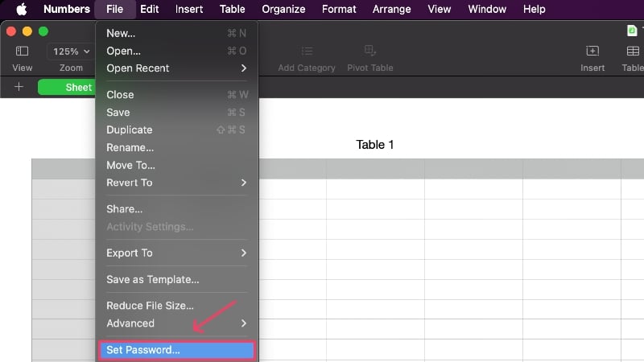Click the View sidebar toolbar icon
Screen dimensions: 644x362
(x=23, y=51)
